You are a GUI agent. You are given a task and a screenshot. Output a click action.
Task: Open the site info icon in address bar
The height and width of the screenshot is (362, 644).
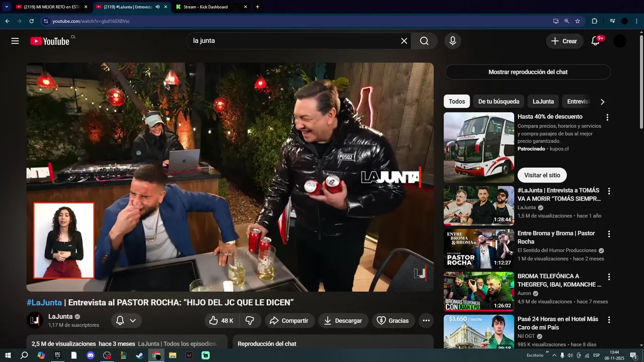click(x=46, y=21)
